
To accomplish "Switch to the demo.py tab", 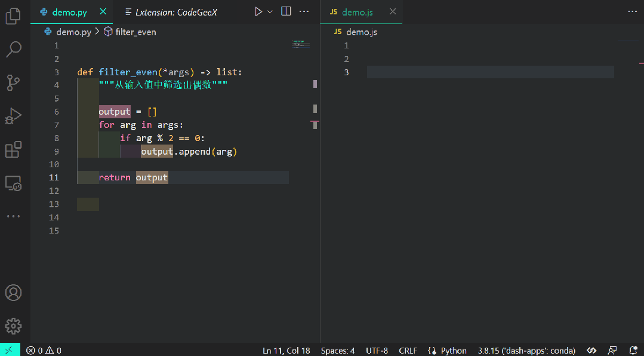I will tap(69, 13).
